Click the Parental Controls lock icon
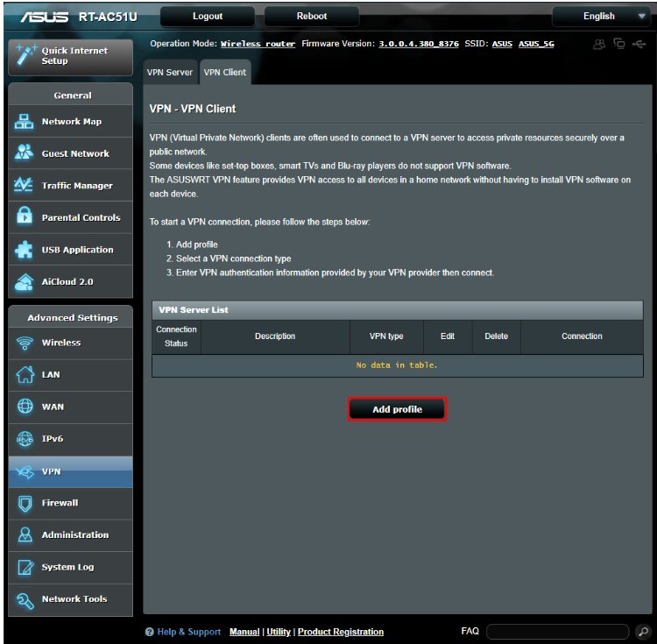 [x=25, y=216]
